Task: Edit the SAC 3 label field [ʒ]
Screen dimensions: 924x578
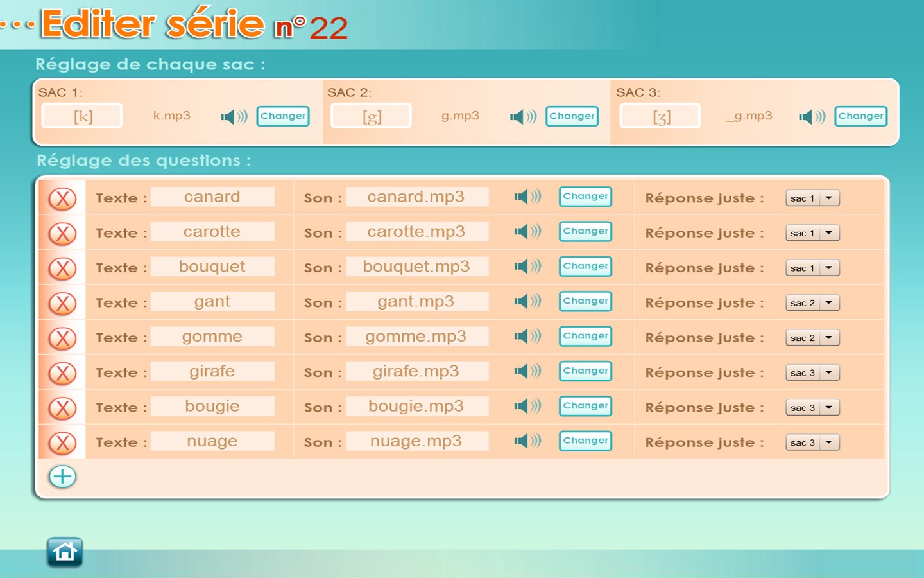Action: [660, 116]
